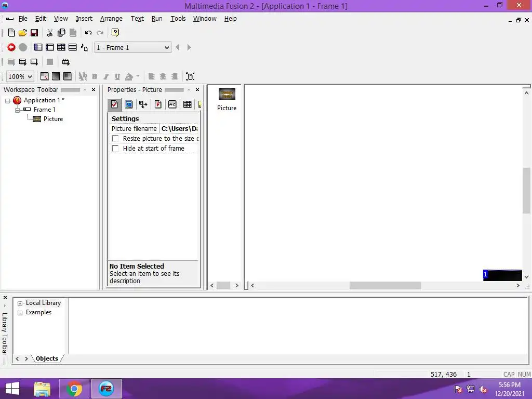This screenshot has height=399, width=532.
Task: Open the 100% zoom dropdown
Action: (x=30, y=77)
